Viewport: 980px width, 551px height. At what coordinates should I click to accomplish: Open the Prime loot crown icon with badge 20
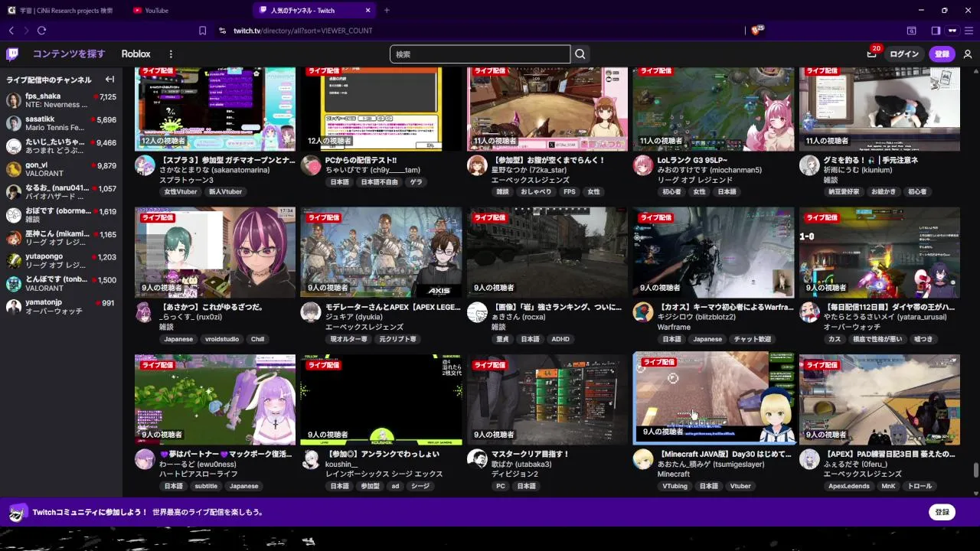click(x=872, y=54)
